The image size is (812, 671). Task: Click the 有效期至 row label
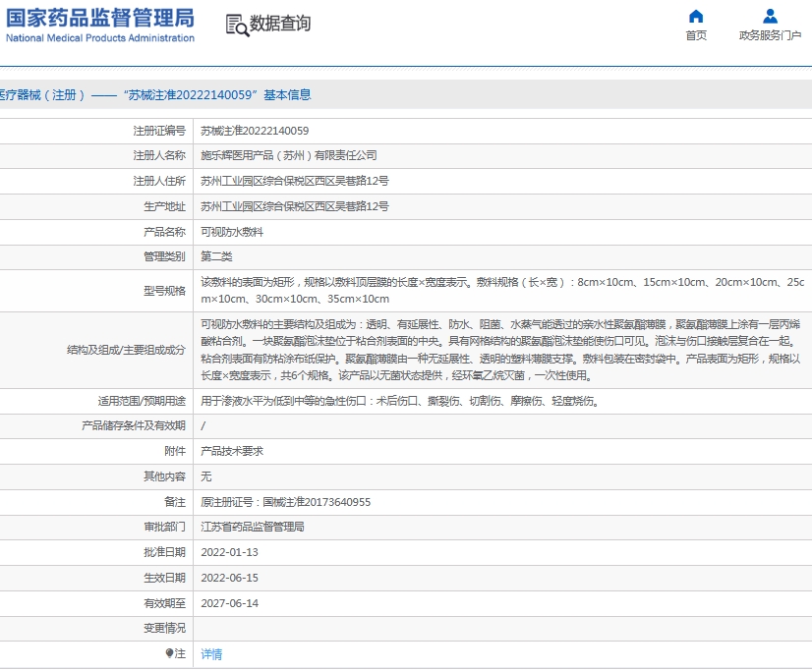pos(164,603)
